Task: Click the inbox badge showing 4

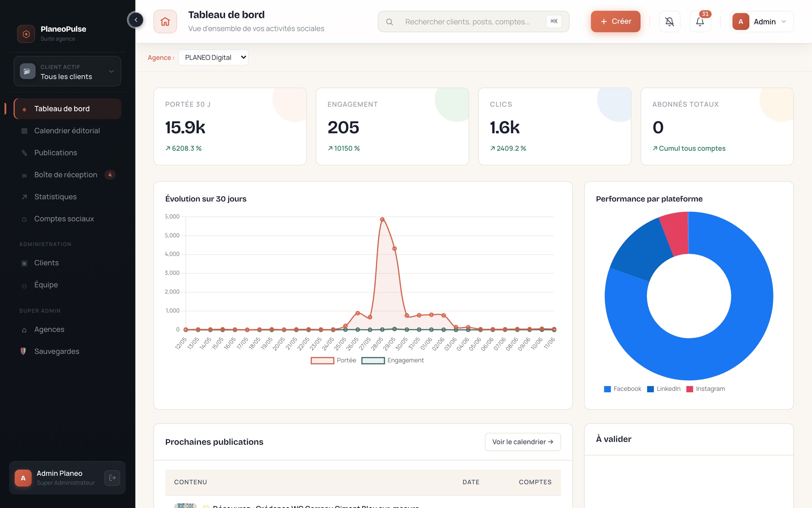Action: point(110,175)
